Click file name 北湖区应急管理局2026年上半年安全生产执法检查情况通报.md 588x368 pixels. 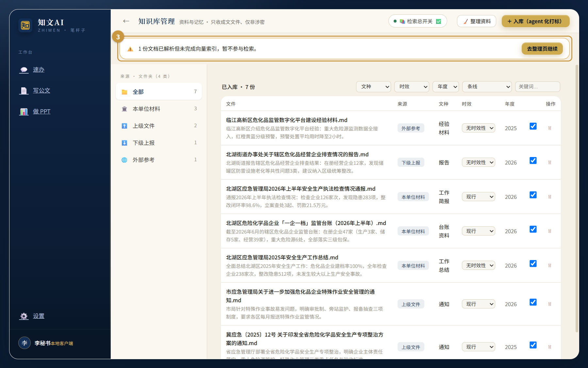coord(301,189)
